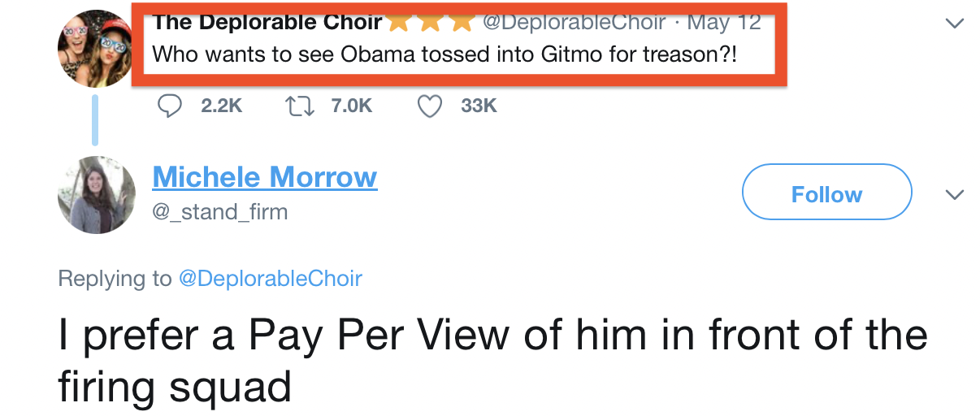Open the May 12 timestamp

(723, 22)
